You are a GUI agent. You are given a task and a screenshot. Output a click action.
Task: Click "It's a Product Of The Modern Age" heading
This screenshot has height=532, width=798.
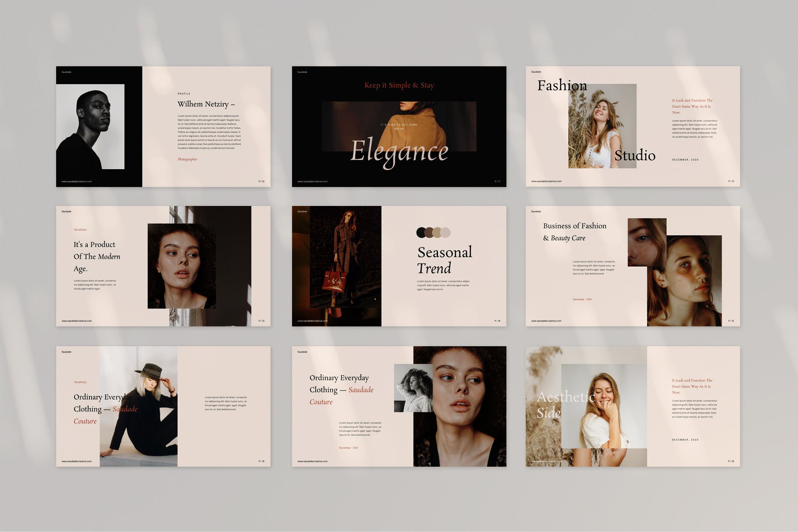tap(97, 256)
